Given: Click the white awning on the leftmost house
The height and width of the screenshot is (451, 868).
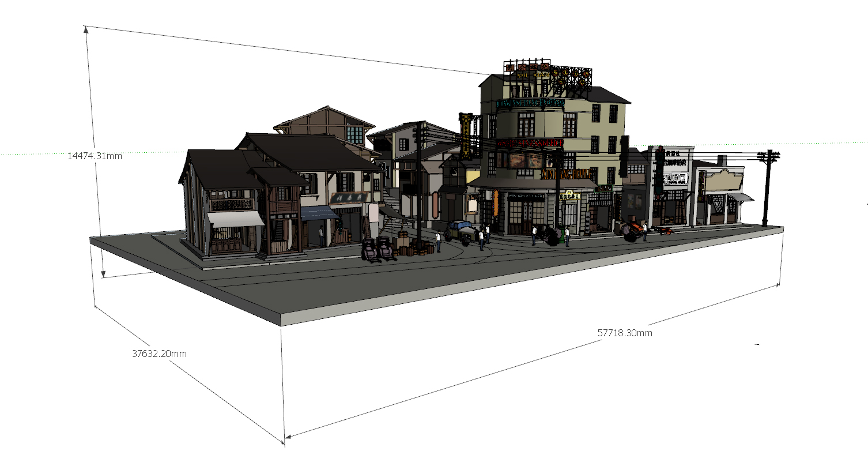Looking at the screenshot, I should (x=236, y=219).
